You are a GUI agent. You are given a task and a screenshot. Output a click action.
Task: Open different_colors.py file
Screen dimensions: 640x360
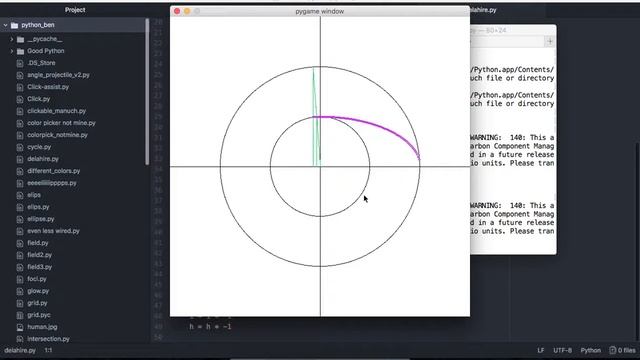[53, 171]
